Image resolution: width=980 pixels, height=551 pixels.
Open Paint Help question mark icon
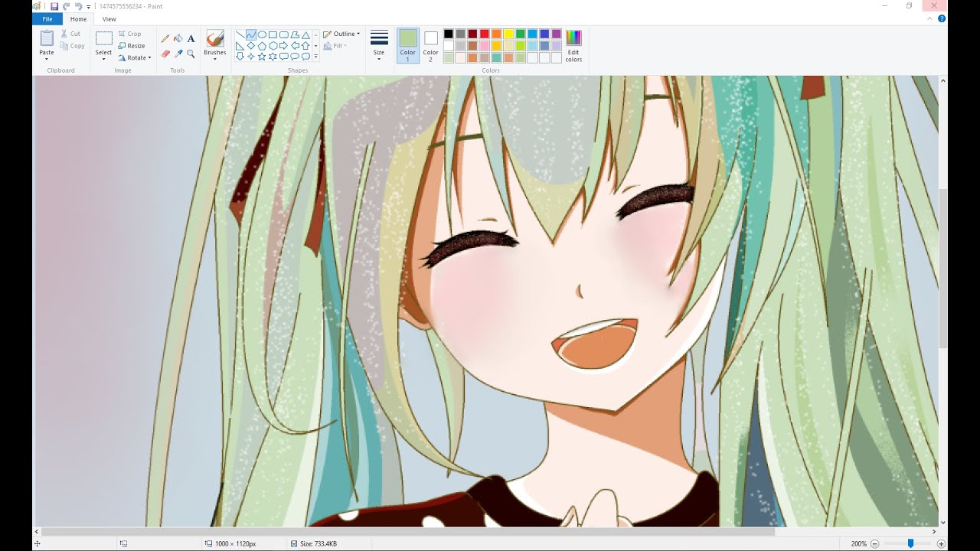(x=942, y=19)
